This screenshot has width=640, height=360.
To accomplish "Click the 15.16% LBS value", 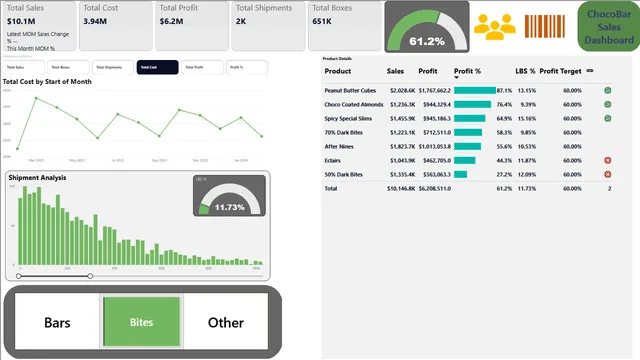I will click(x=527, y=118).
